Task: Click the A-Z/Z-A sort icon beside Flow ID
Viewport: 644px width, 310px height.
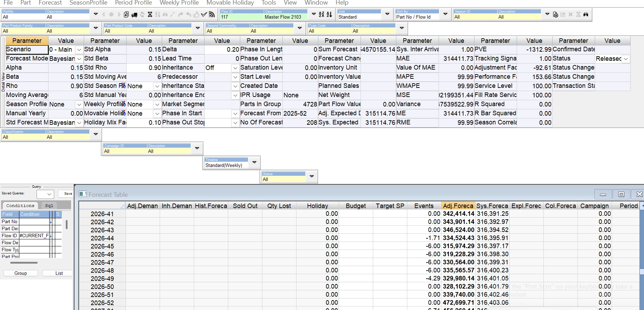Action: [x=322, y=14]
